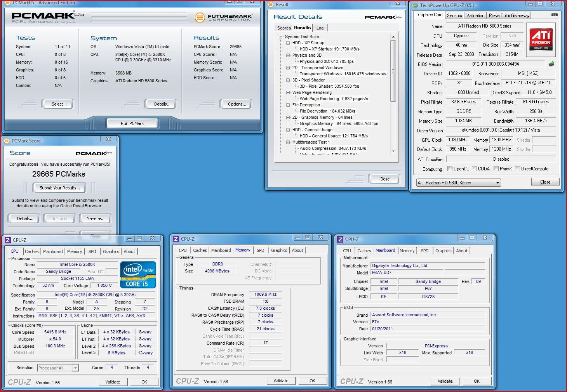This screenshot has width=567, height=392.
Task: Click the CPU-Z Z icon in Memory window
Action: [176, 239]
